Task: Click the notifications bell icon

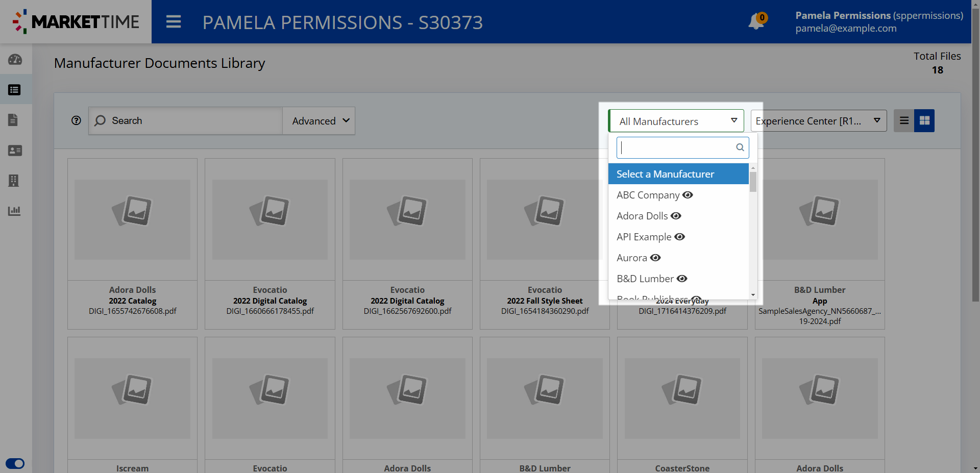Action: (x=756, y=21)
